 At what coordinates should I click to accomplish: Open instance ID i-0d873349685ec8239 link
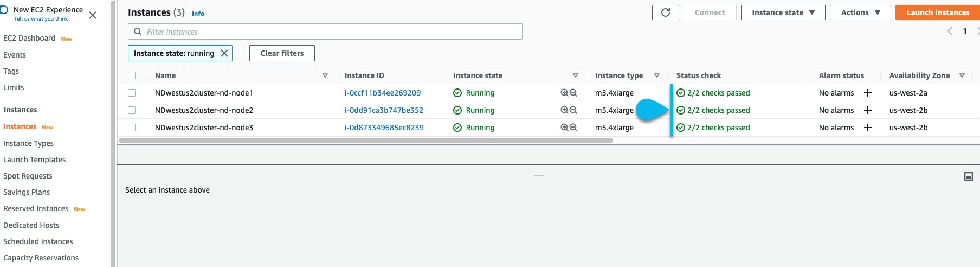click(x=384, y=128)
